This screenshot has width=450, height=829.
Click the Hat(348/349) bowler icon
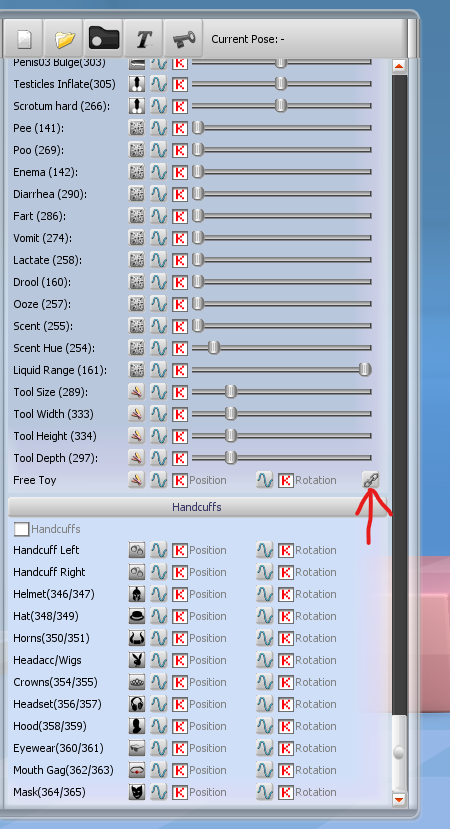click(137, 616)
